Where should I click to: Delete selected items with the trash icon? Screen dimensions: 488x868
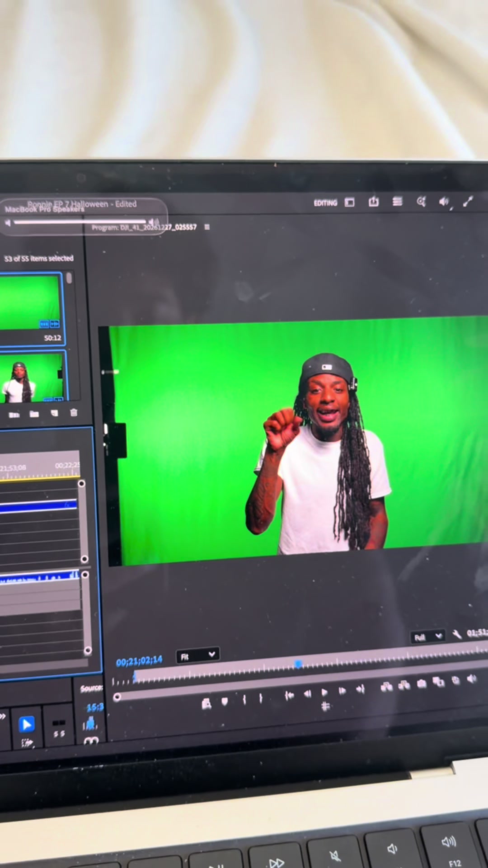point(74,412)
